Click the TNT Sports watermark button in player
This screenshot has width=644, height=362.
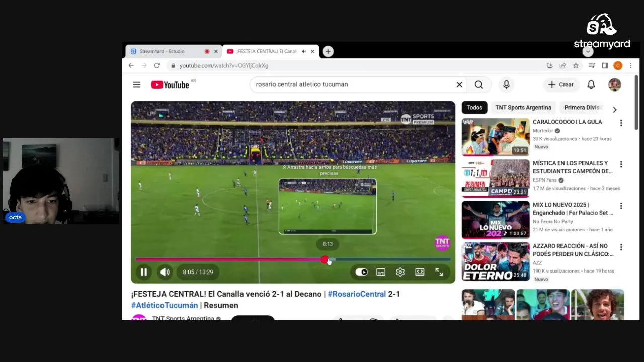442,242
